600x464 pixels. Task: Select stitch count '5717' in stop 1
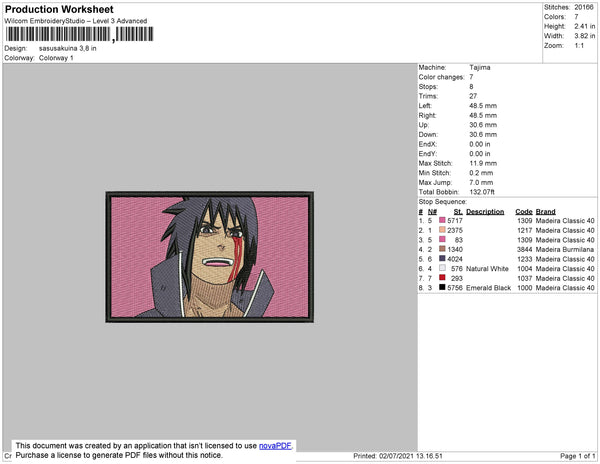coord(455,221)
